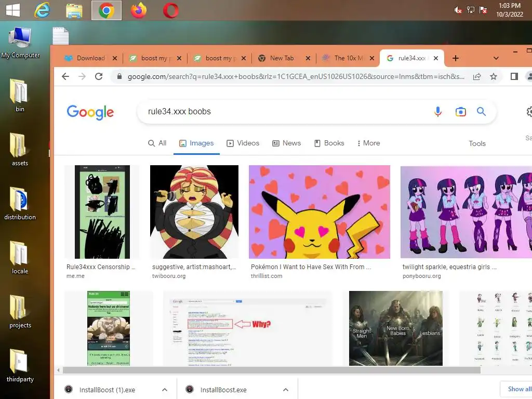
Task: Go forward to the next page
Action: click(82, 76)
